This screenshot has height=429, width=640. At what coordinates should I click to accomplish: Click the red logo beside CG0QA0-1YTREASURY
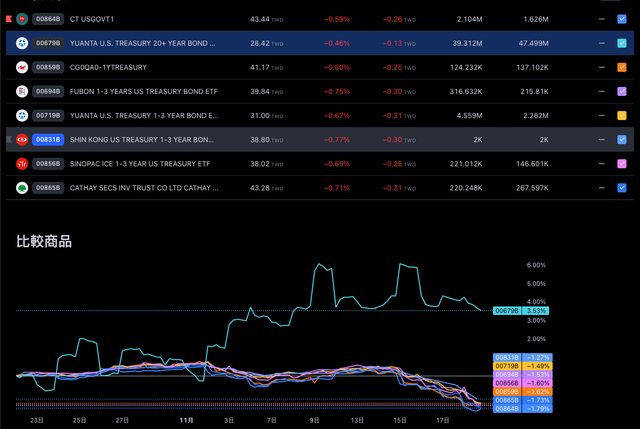21,67
